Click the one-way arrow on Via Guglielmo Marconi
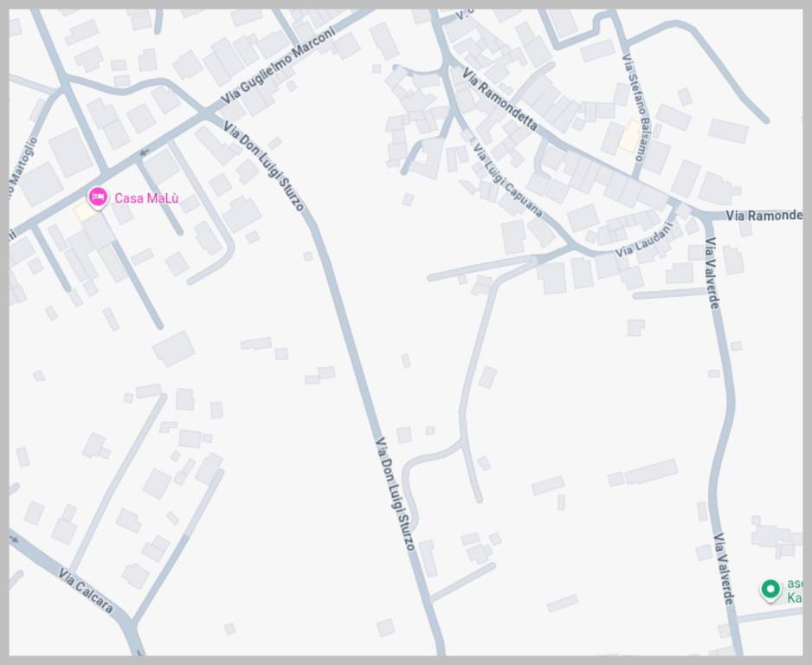Image resolution: width=812 pixels, height=665 pixels. pyautogui.click(x=144, y=152)
